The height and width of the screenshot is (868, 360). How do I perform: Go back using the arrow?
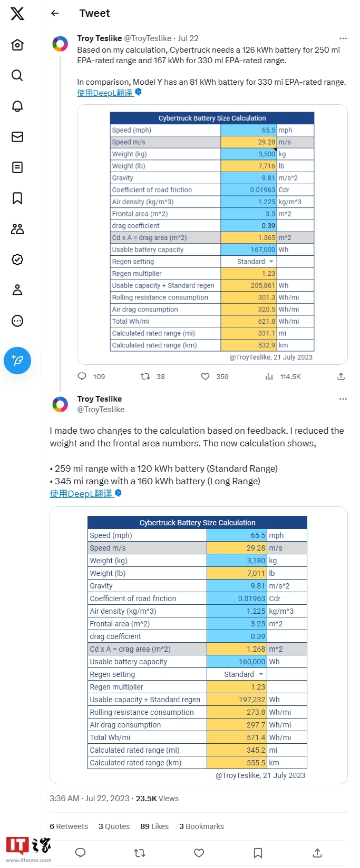[x=55, y=13]
